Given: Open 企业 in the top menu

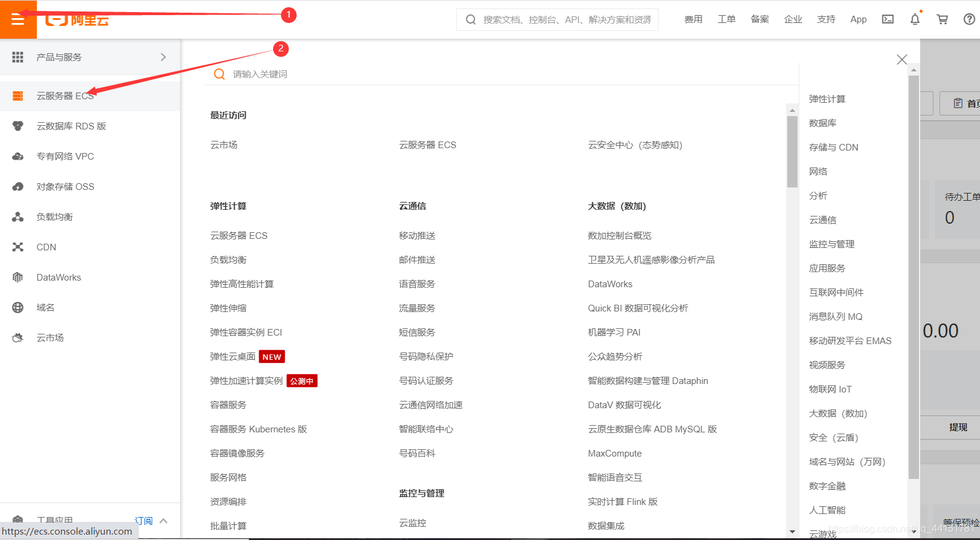Looking at the screenshot, I should pyautogui.click(x=793, y=19).
